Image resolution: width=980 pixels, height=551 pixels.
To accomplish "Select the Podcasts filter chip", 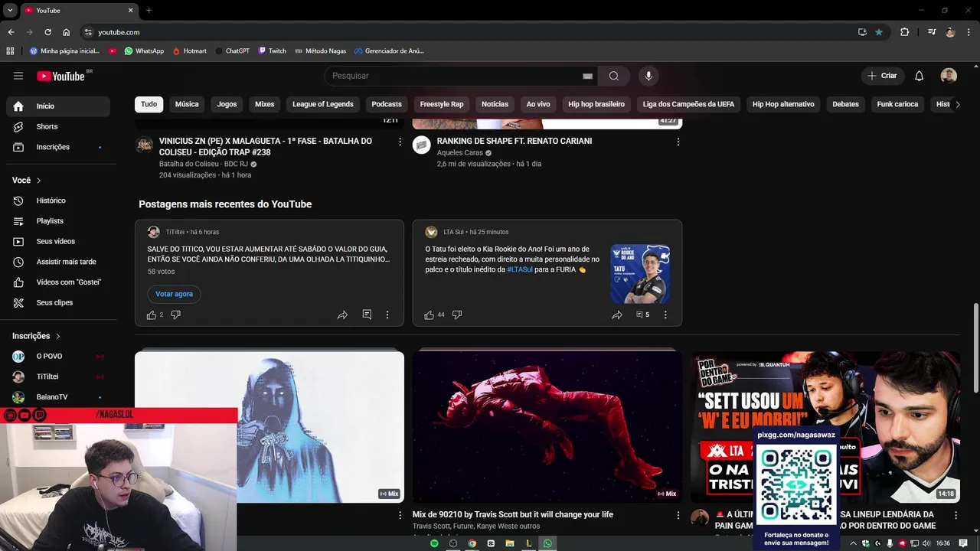I will 387,104.
